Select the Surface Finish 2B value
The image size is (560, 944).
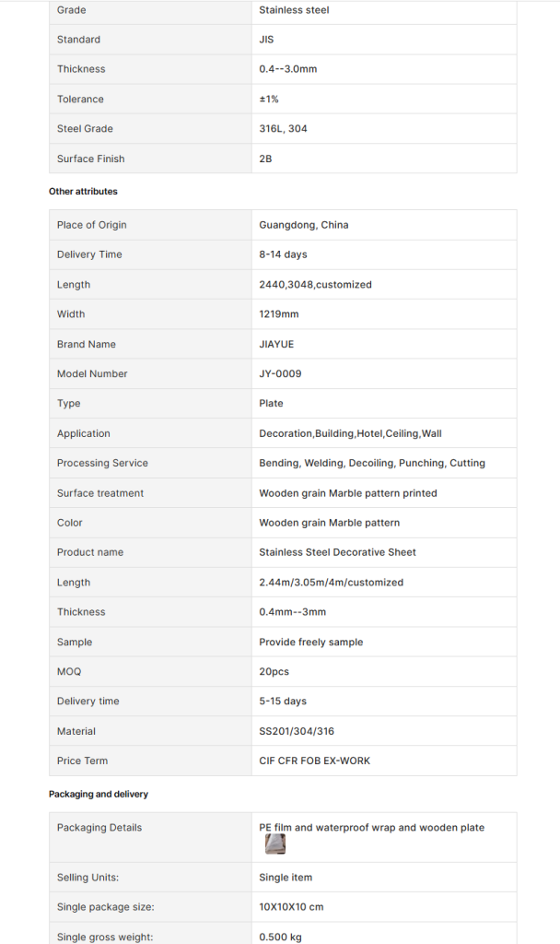click(265, 159)
